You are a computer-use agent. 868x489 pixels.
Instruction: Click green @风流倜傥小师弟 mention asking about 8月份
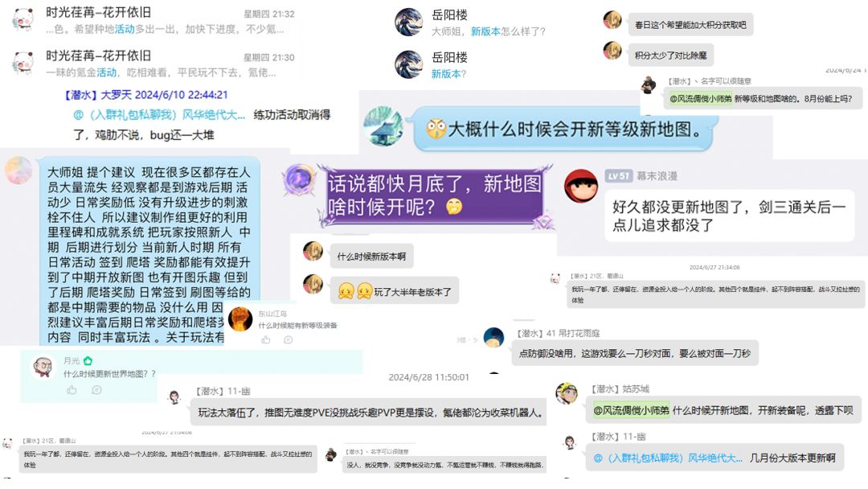700,99
